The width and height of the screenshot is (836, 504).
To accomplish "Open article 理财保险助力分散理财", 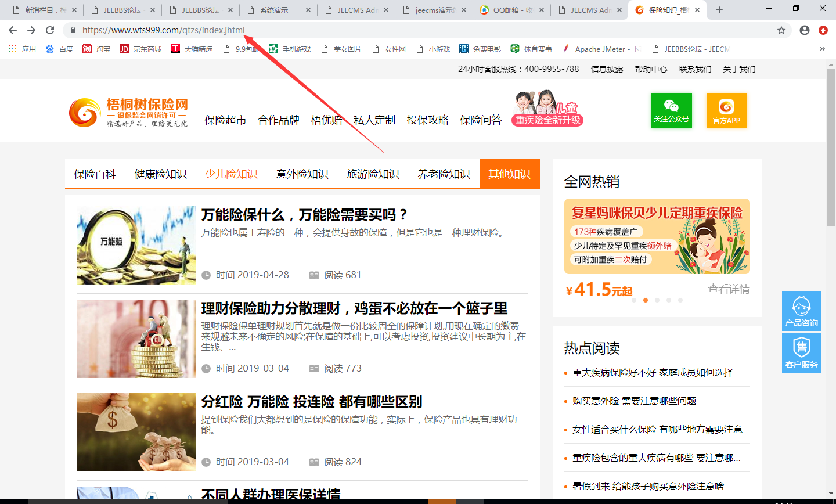I will click(354, 308).
